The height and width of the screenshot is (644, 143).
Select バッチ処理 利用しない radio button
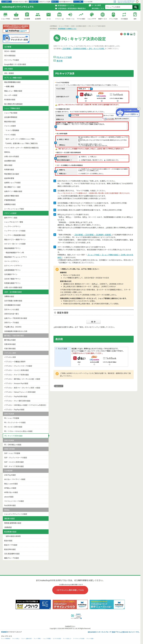[x=57, y=174]
